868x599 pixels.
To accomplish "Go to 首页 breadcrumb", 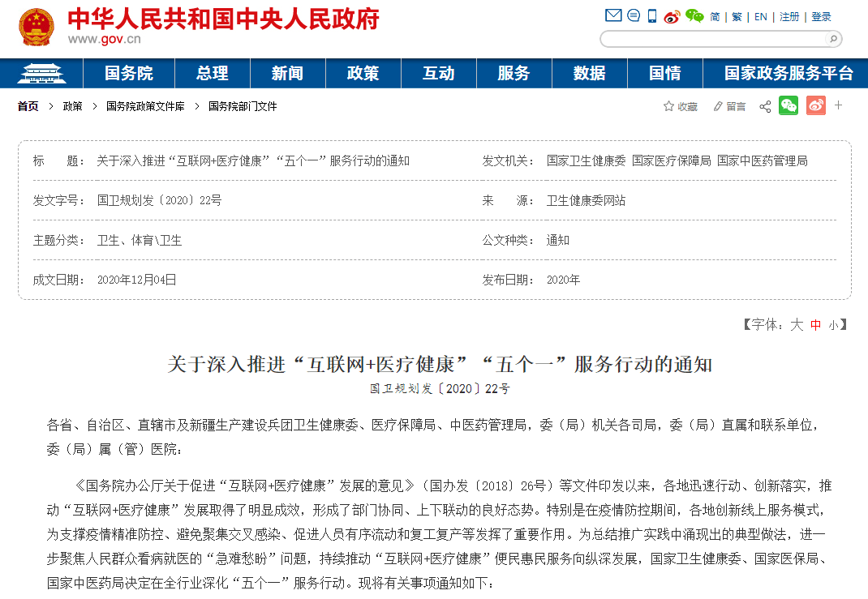I will coord(28,106).
